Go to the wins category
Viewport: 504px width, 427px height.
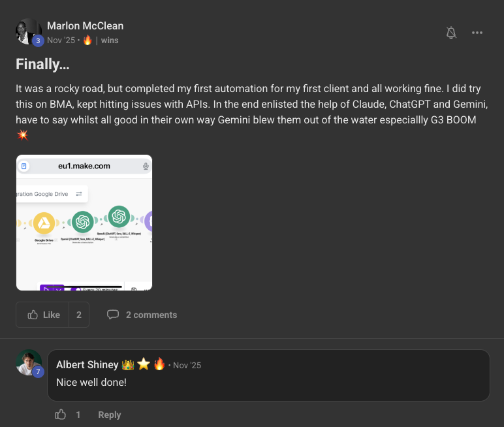(x=110, y=40)
